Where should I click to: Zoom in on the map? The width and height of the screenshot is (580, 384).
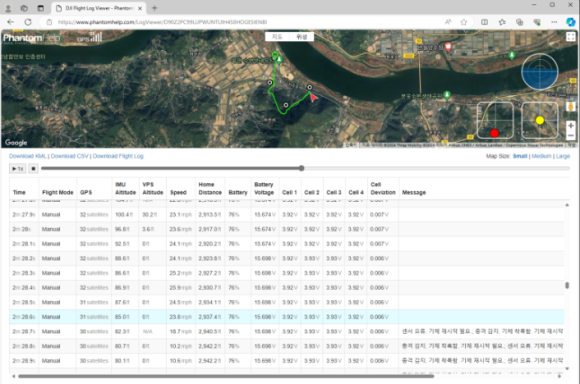(571, 126)
